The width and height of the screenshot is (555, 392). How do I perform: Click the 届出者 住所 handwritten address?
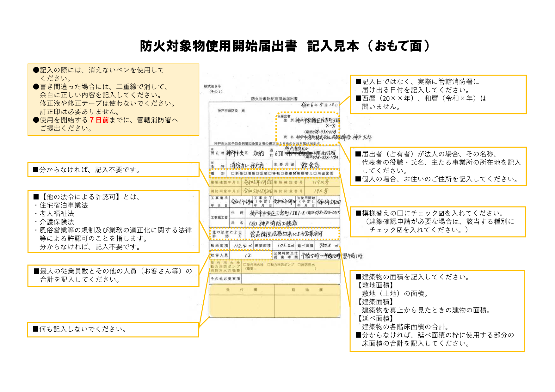pos(317,123)
